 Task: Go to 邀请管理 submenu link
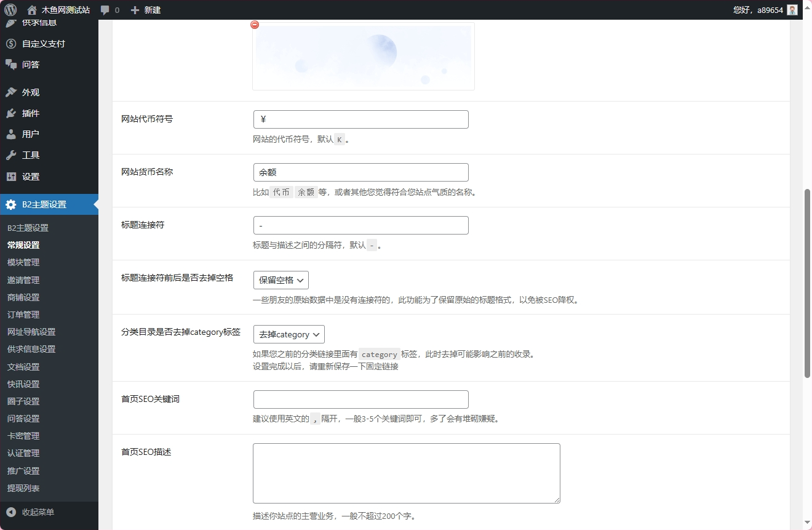pyautogui.click(x=23, y=280)
